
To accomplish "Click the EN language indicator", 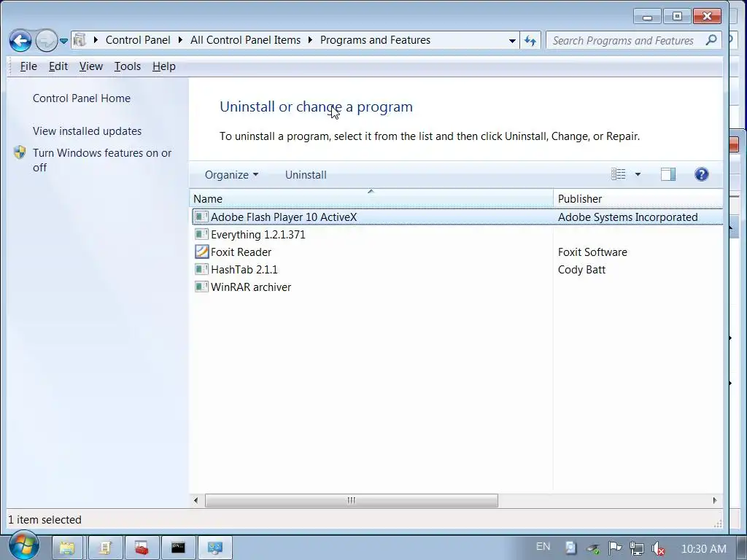I will (x=543, y=547).
